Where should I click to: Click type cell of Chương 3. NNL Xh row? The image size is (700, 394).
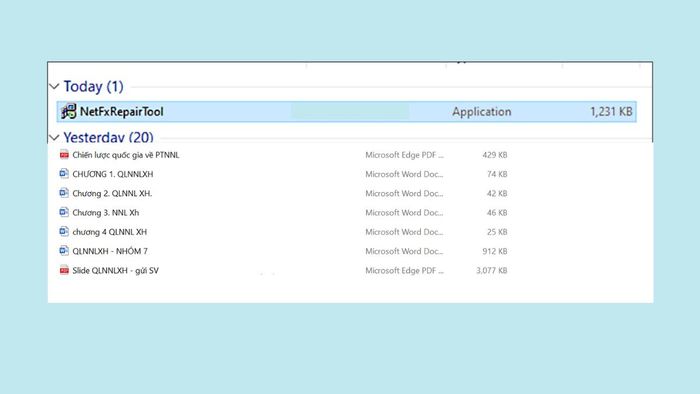tap(404, 213)
